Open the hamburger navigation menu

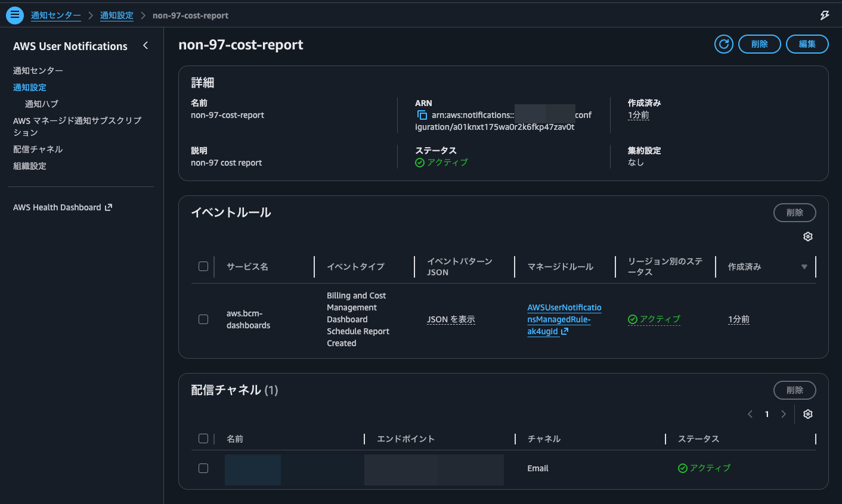point(15,15)
